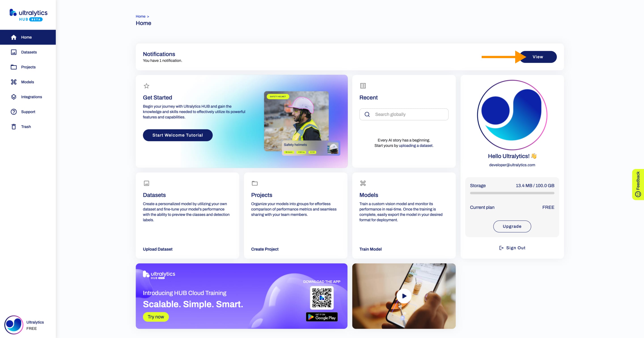Click the Home icon in sidebar
644x338 pixels.
click(14, 37)
